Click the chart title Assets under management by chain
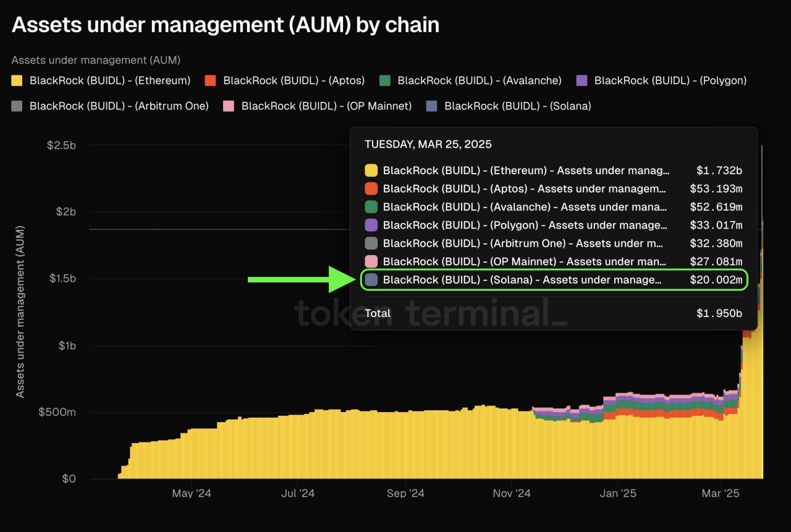The width and height of the screenshot is (791, 532). (x=226, y=25)
